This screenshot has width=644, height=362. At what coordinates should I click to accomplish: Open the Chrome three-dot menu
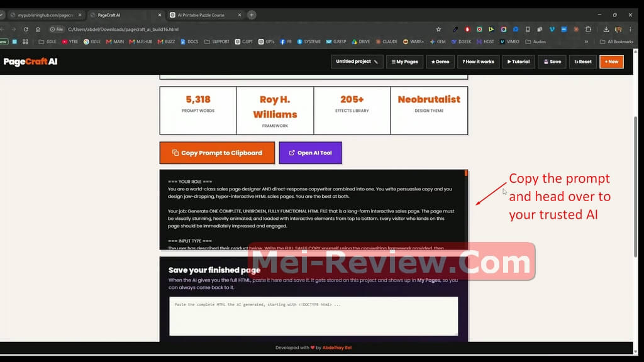630,29
